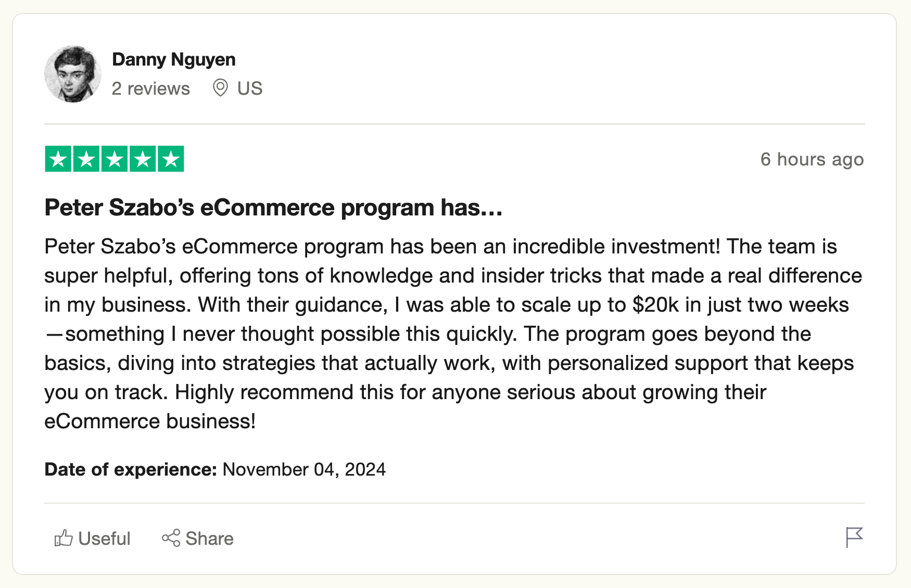The width and height of the screenshot is (911, 588).
Task: Open the "Peter Szabo's eCommerce program has…" review title
Action: pyautogui.click(x=273, y=208)
